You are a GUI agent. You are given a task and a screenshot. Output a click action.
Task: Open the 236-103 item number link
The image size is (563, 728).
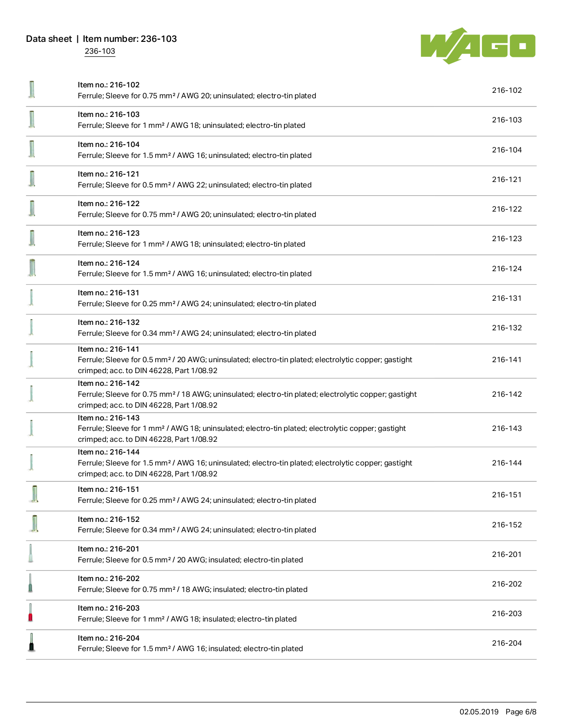(x=100, y=51)
